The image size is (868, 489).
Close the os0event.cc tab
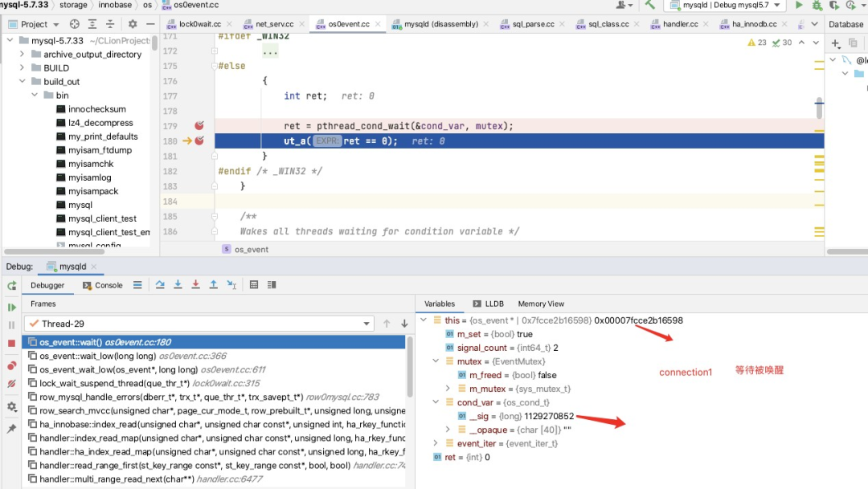tap(378, 24)
